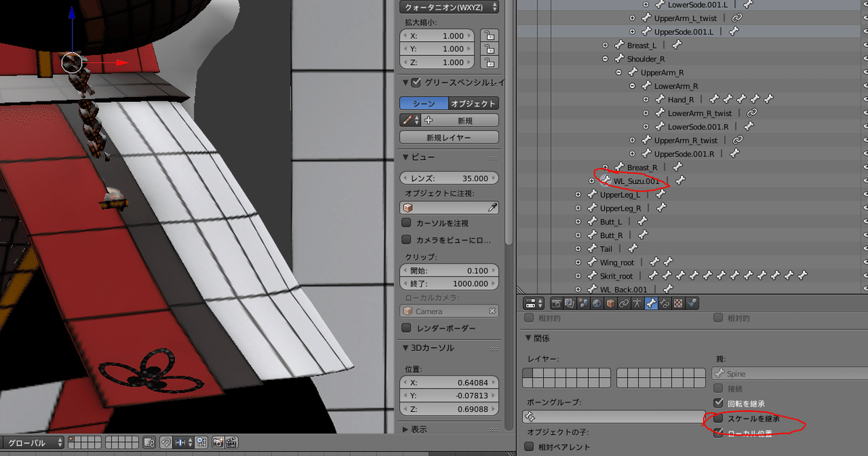
Task: Uncheck 回転を継承 checkbox
Action: coord(718,403)
